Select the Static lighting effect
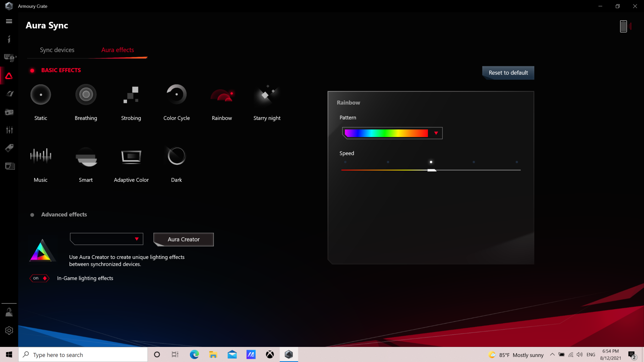 click(41, 94)
